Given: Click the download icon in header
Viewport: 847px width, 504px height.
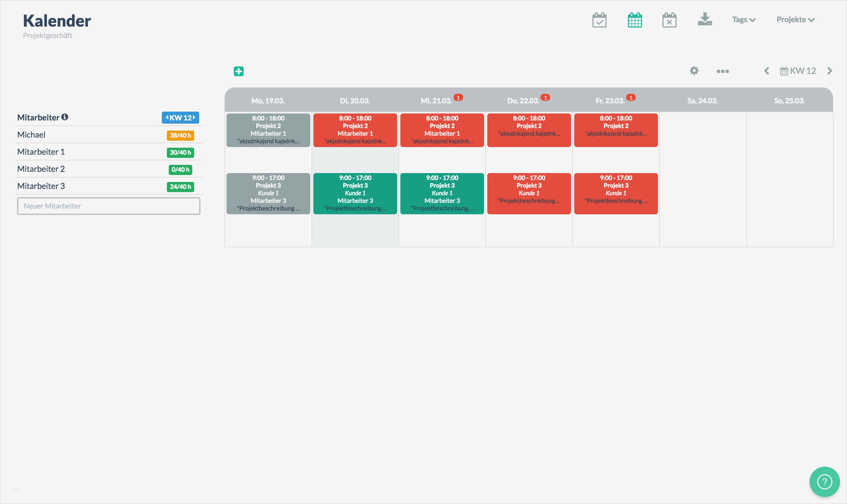Looking at the screenshot, I should 705,19.
